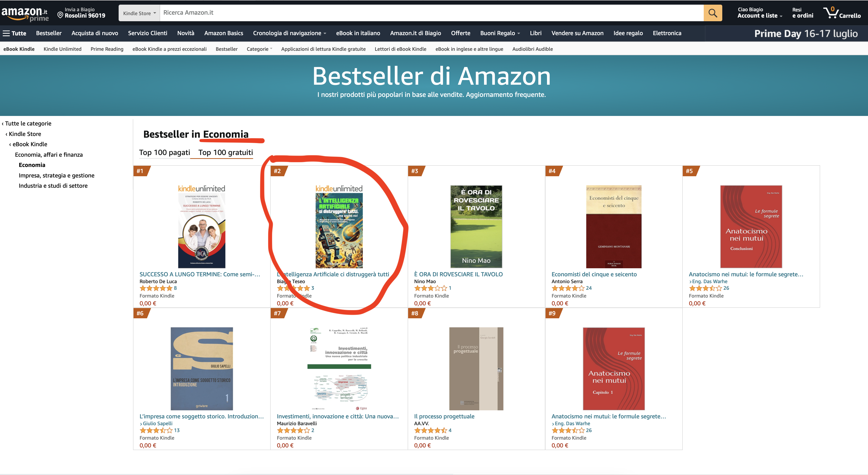Follow the Giulio Sapelli author link
Screen dimensions: 868x475
point(157,423)
